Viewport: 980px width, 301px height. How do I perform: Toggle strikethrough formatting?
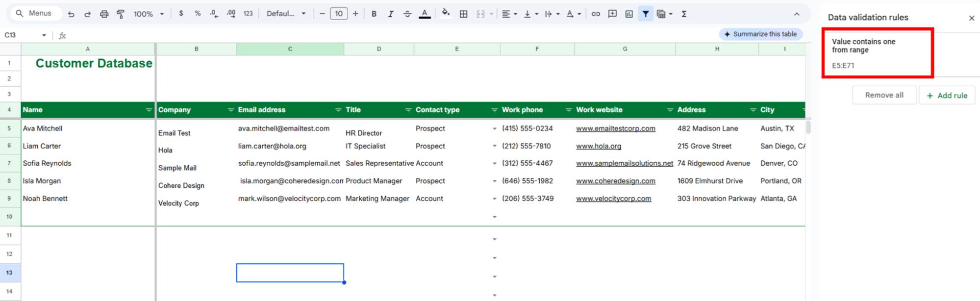407,14
